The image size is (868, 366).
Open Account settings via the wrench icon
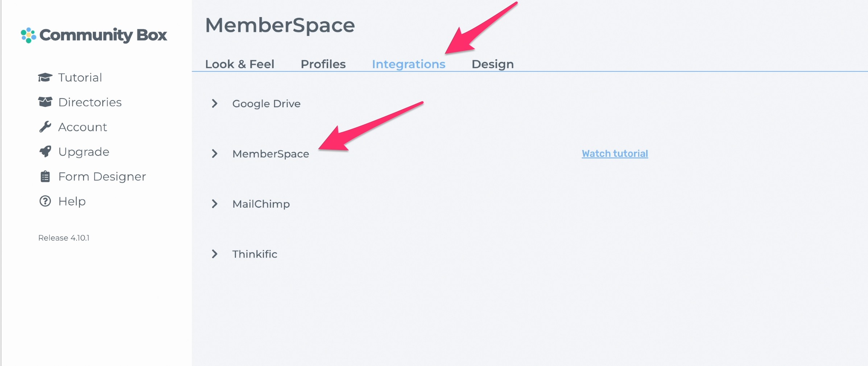(x=45, y=126)
